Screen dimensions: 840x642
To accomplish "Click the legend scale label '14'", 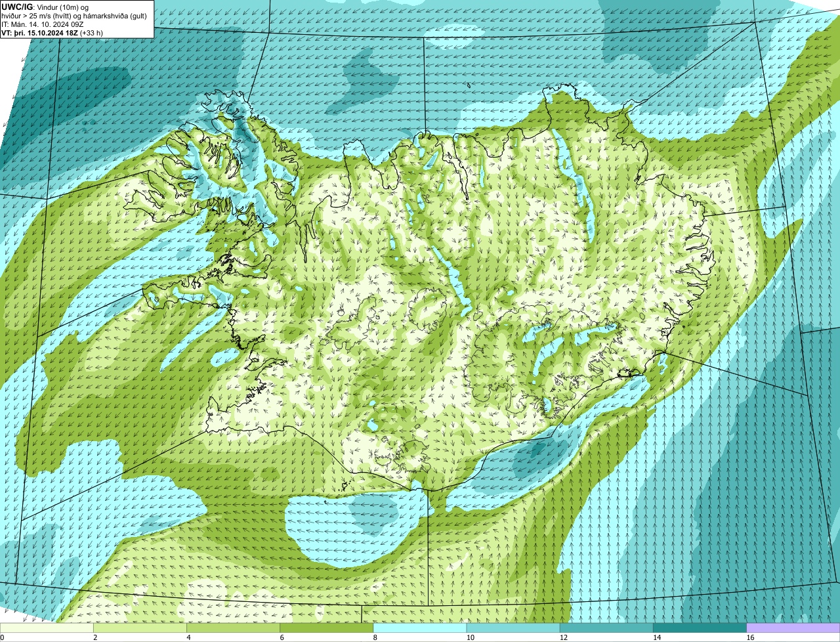I will point(656,637).
